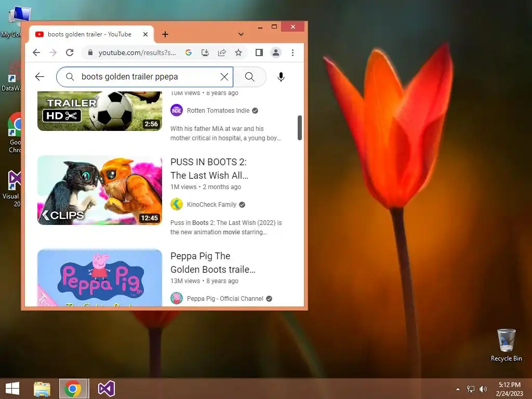This screenshot has width=532, height=399.
Task: Maximize the Chrome window
Action: (274, 27)
